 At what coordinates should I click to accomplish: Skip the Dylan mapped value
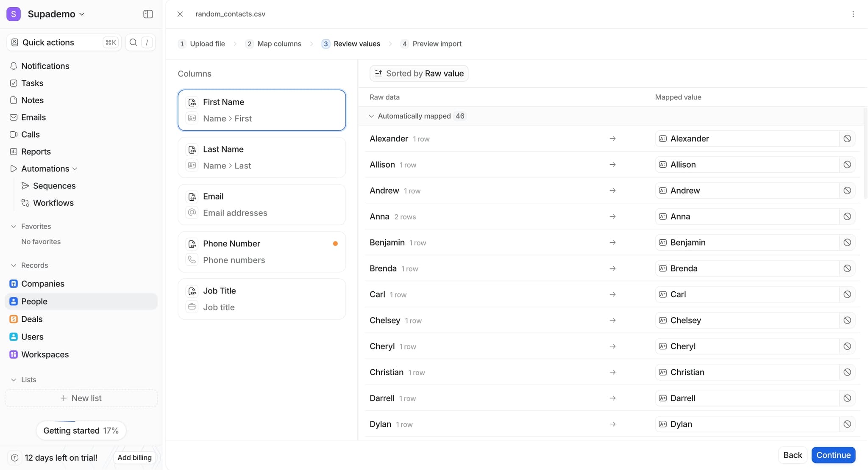point(847,424)
